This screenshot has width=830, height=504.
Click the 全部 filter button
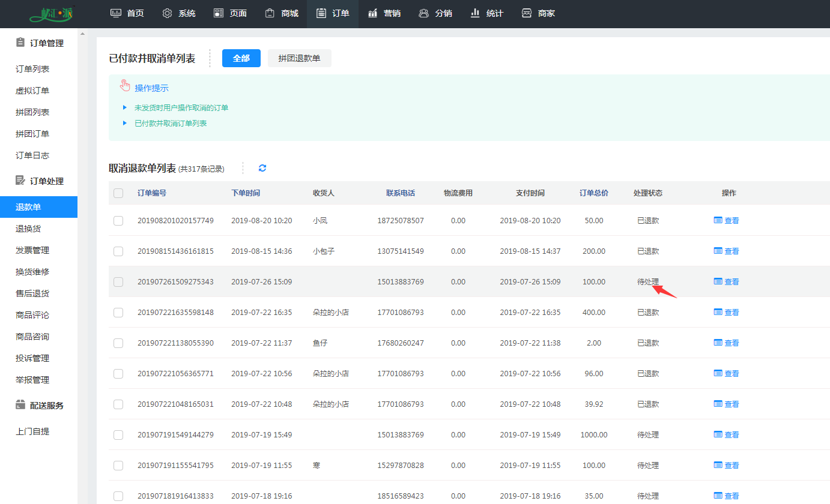(241, 58)
